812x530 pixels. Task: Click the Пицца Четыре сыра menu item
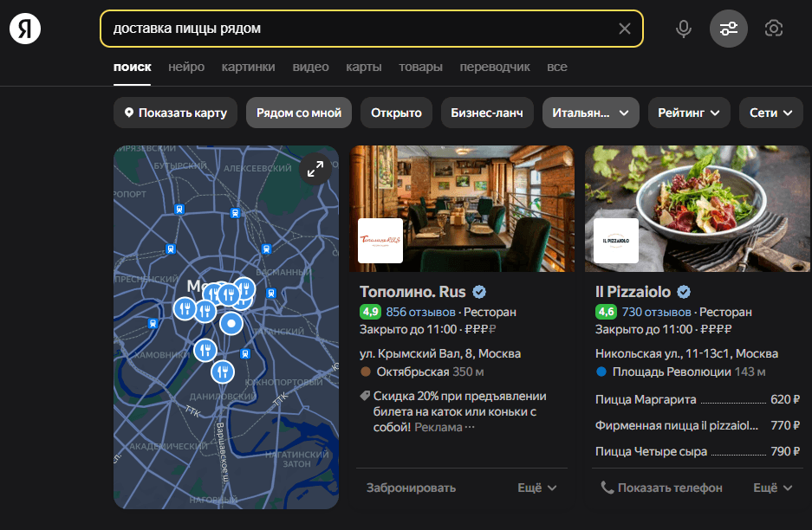point(698,451)
